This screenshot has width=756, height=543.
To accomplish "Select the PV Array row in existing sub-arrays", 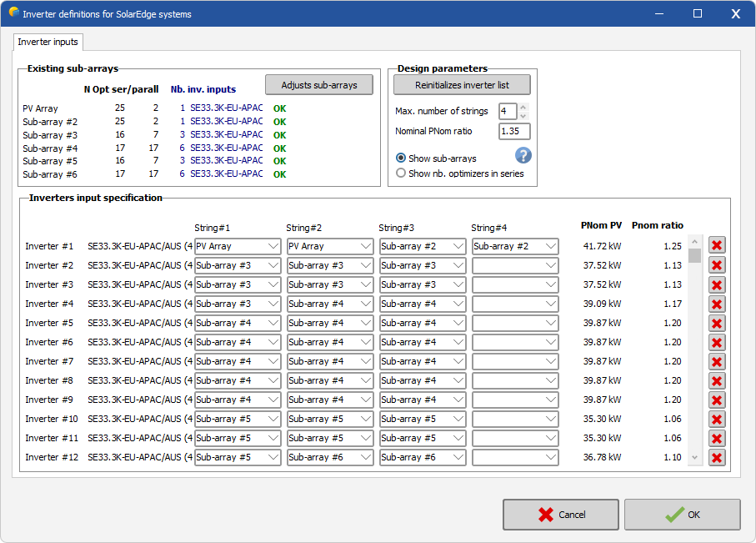I will (154, 108).
